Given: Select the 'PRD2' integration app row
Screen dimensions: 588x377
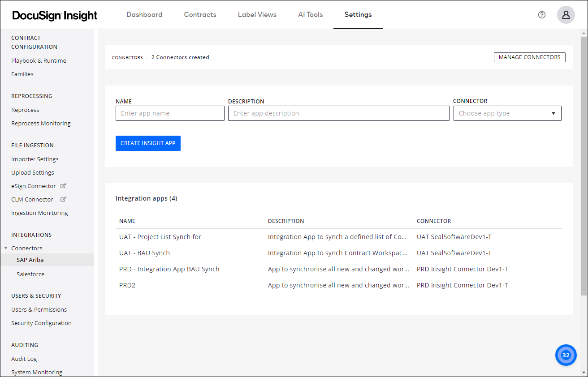Looking at the screenshot, I should tap(339, 285).
